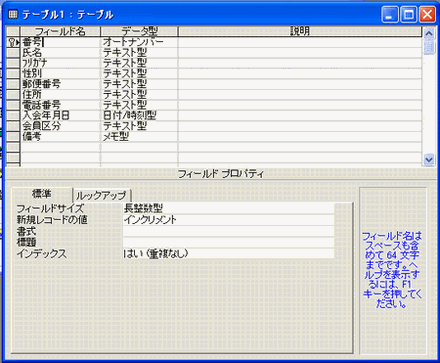Click the scroll up arrow of field grid

click(429, 33)
